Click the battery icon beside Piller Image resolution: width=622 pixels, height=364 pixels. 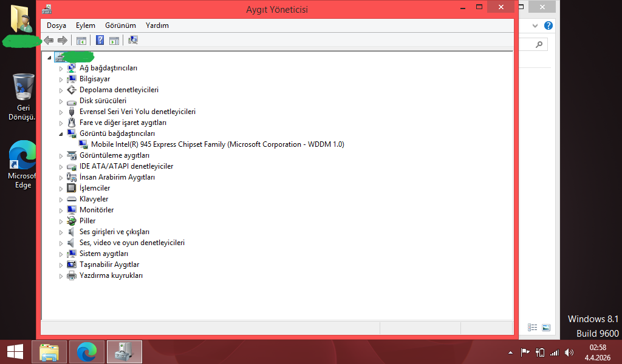72,221
